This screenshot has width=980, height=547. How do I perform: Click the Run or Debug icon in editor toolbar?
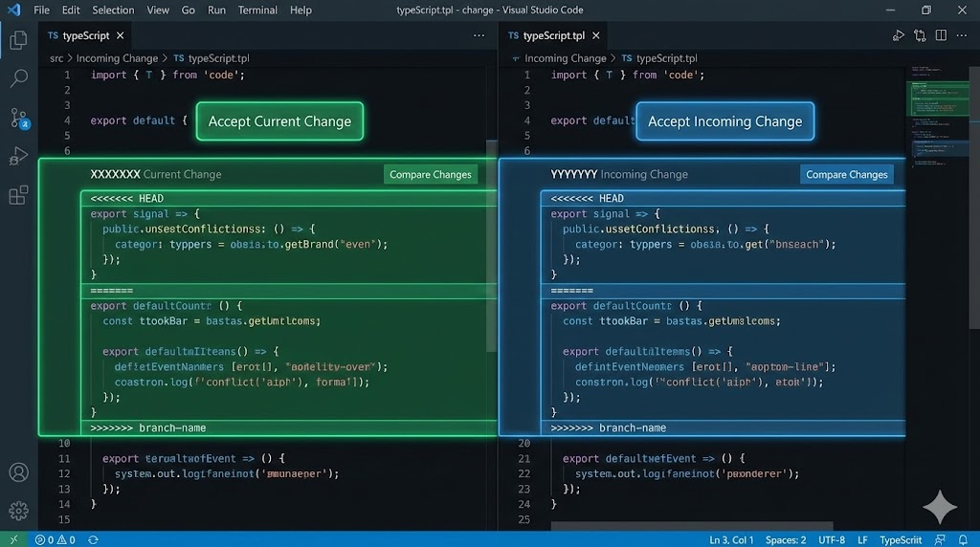[898, 35]
